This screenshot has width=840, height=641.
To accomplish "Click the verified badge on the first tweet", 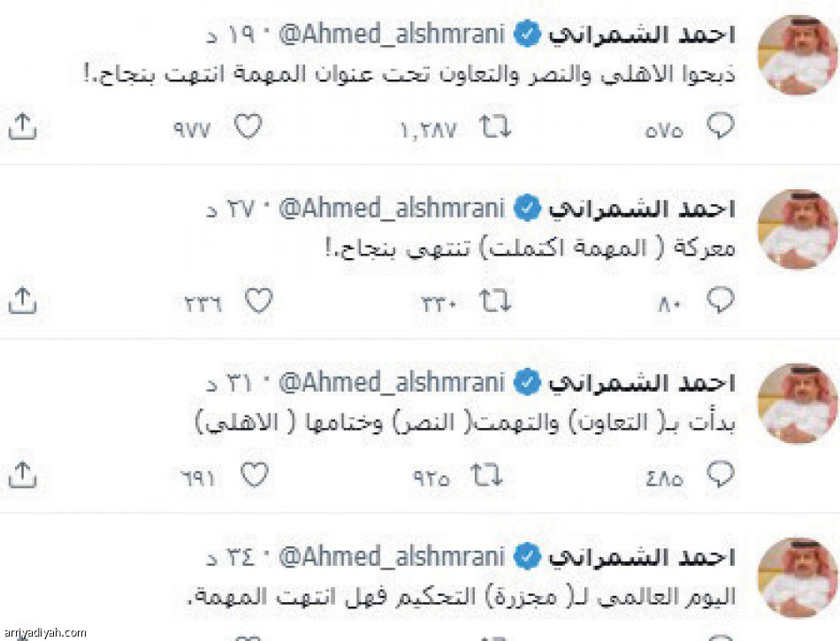I will click(528, 31).
